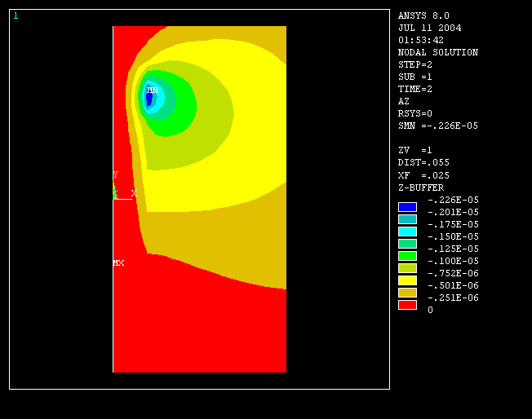Click the 'STEP=2' text
Screen dimensions: 532x419
[415, 64]
